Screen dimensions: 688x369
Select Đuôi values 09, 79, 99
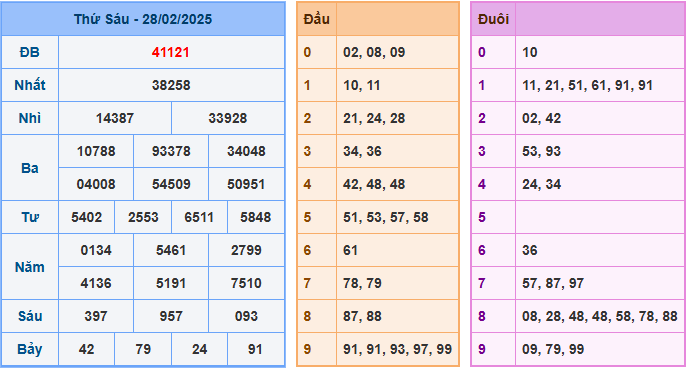click(x=553, y=349)
